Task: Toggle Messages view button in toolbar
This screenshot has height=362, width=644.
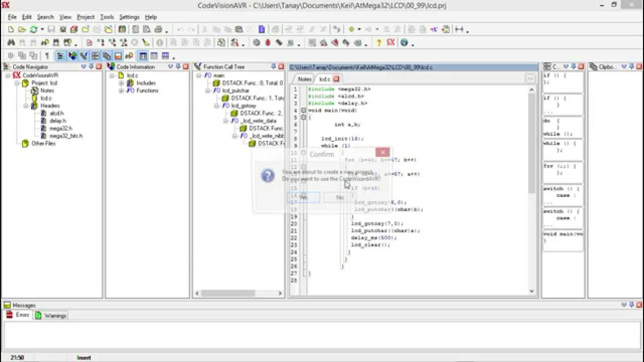Action: (x=118, y=56)
